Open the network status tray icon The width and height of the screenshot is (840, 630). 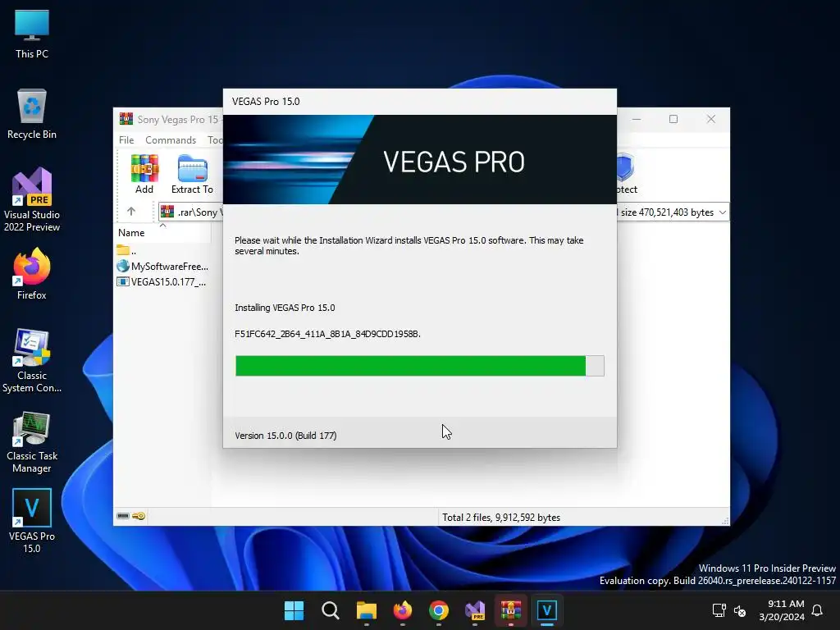tap(719, 610)
